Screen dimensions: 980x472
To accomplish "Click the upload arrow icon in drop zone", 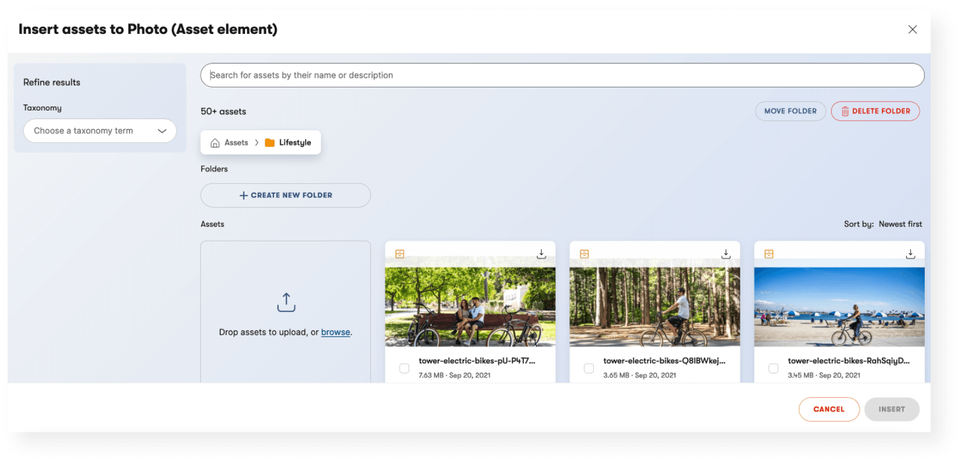I will (x=286, y=302).
